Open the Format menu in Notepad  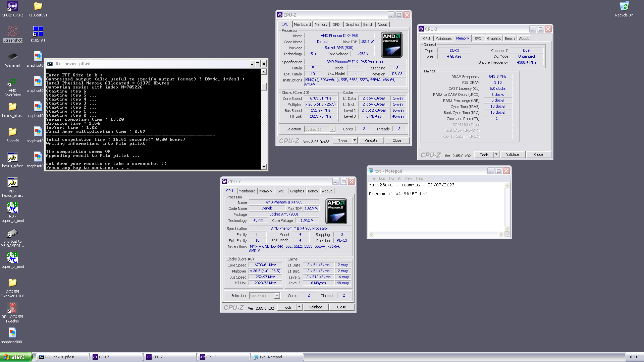tap(394, 178)
